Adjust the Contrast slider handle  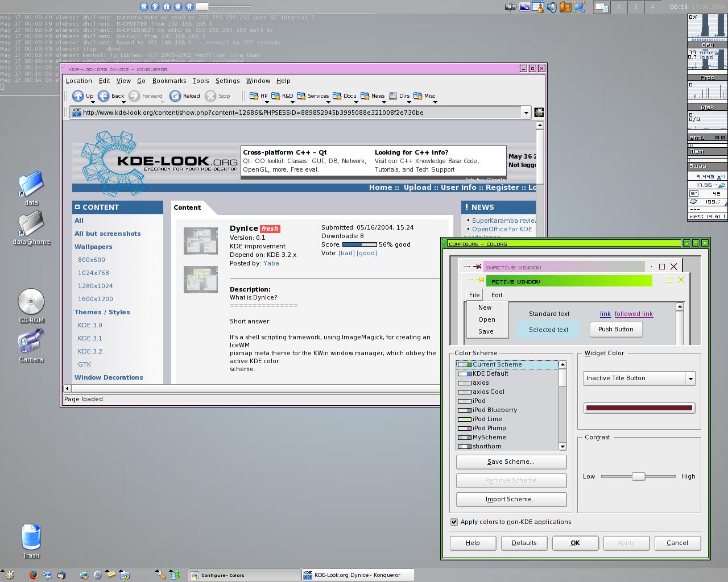tap(638, 476)
